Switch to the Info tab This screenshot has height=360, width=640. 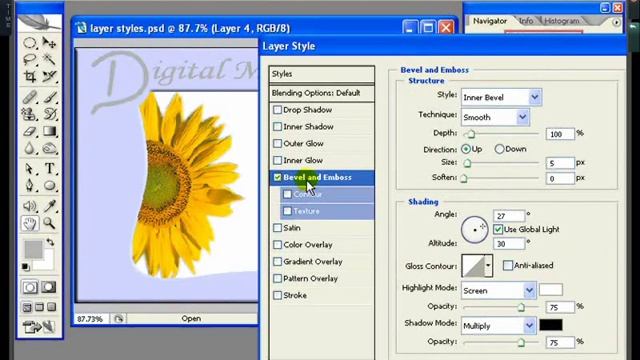(526, 21)
